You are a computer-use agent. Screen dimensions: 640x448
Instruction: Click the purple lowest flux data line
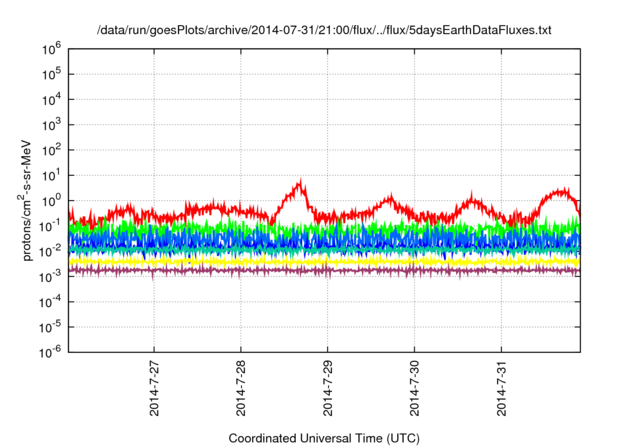(x=324, y=271)
